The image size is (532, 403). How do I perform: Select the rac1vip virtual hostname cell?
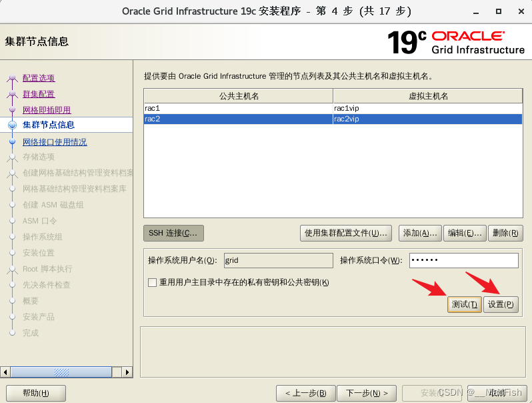[427, 108]
